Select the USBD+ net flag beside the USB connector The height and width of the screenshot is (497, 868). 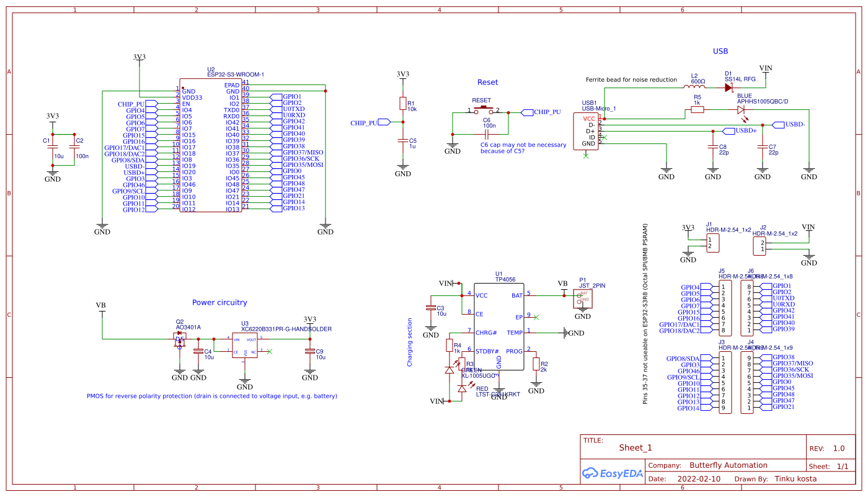point(740,131)
